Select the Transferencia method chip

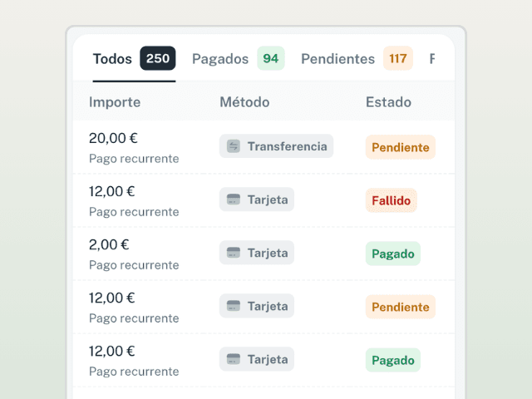pos(276,146)
